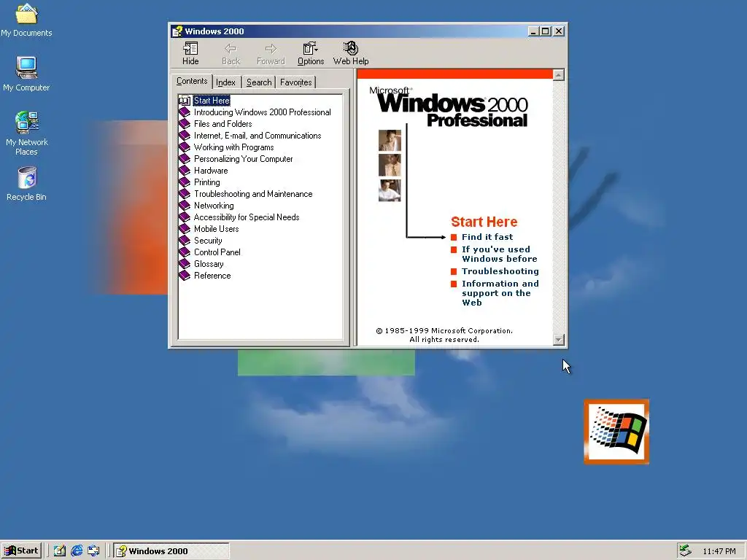Click the book icon beside Control Panel
This screenshot has height=560, width=747.
[185, 252]
